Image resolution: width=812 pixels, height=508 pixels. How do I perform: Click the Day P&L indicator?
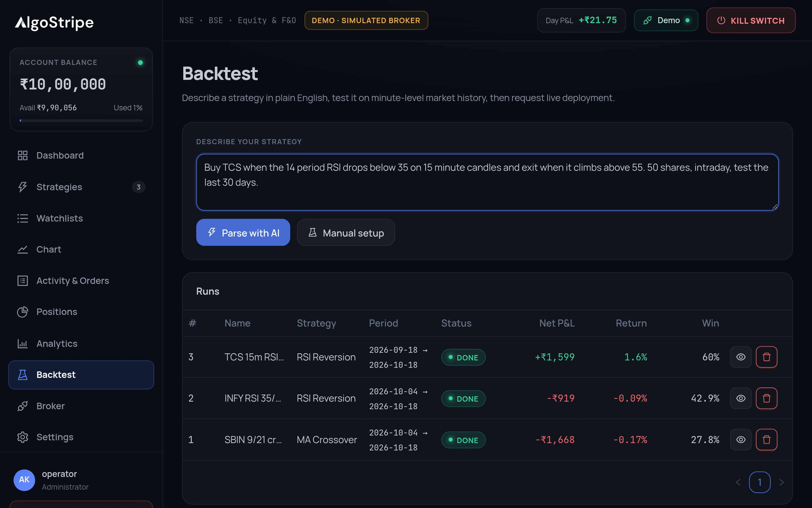[581, 21]
